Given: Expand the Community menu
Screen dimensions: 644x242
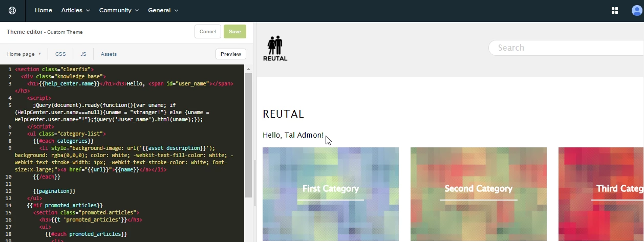Looking at the screenshot, I should [119, 10].
